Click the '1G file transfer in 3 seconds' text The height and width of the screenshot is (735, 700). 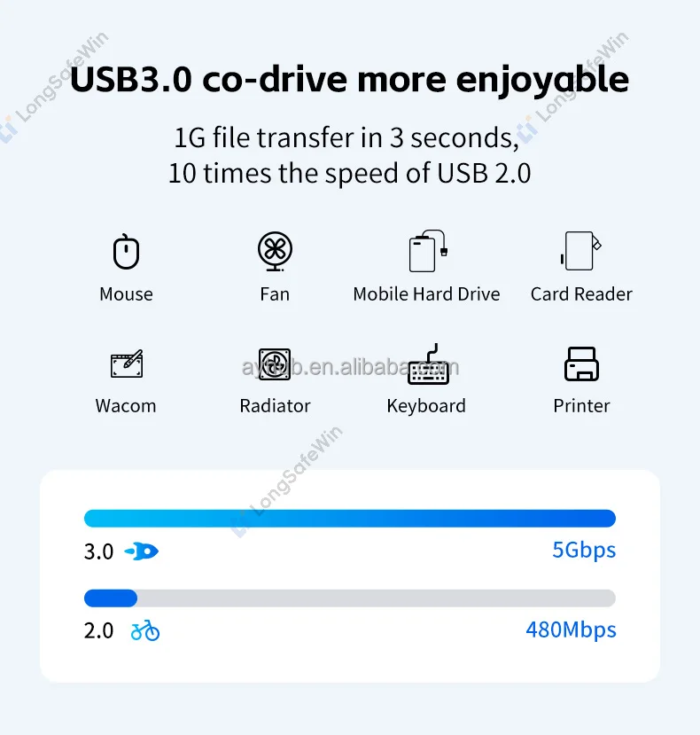click(346, 137)
